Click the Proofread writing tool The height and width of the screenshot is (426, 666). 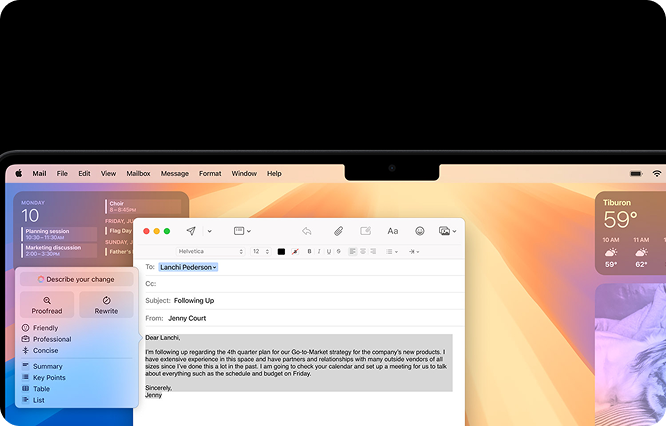47,305
